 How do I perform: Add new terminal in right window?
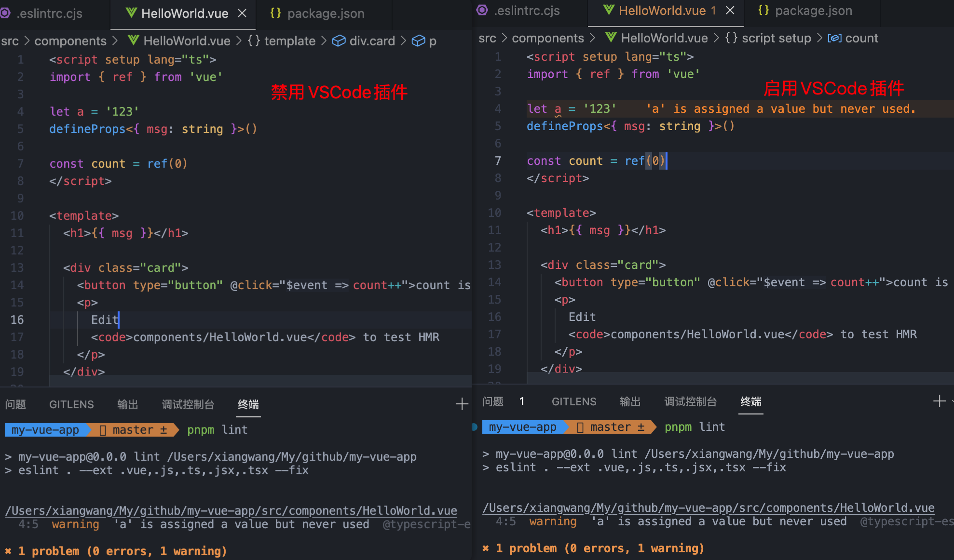(x=939, y=401)
